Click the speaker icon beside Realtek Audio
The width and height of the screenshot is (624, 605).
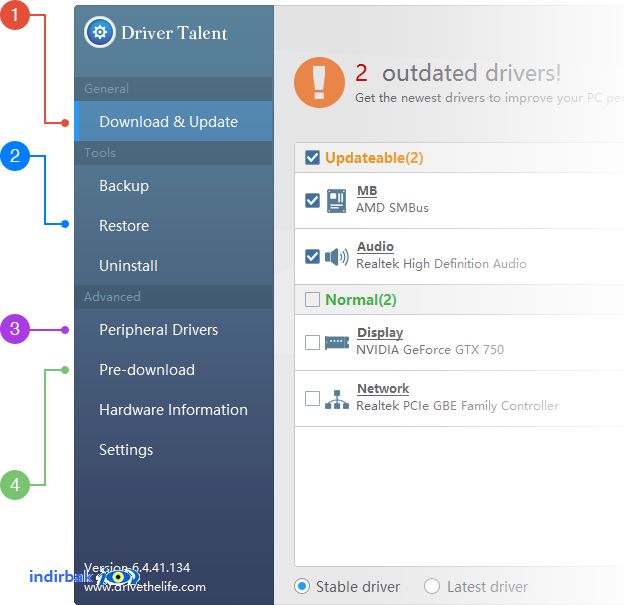pyautogui.click(x=337, y=257)
